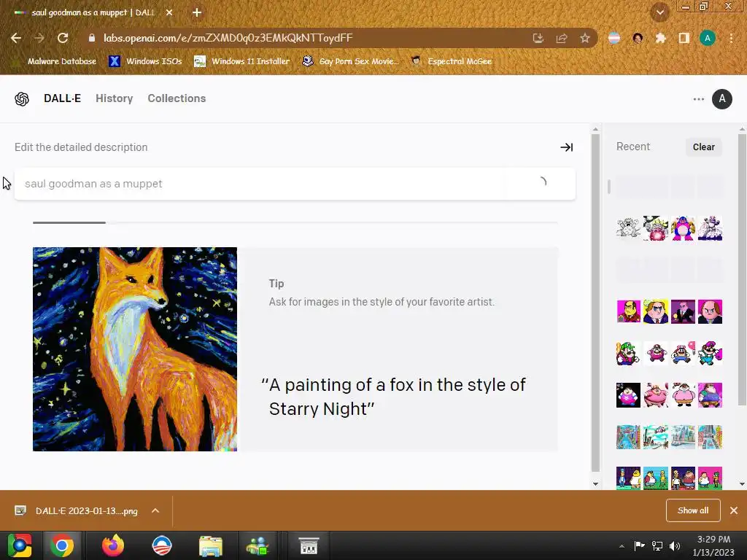Collapse the sidebar with the arrow-to-bar icon
This screenshot has width=747, height=560.
(566, 147)
